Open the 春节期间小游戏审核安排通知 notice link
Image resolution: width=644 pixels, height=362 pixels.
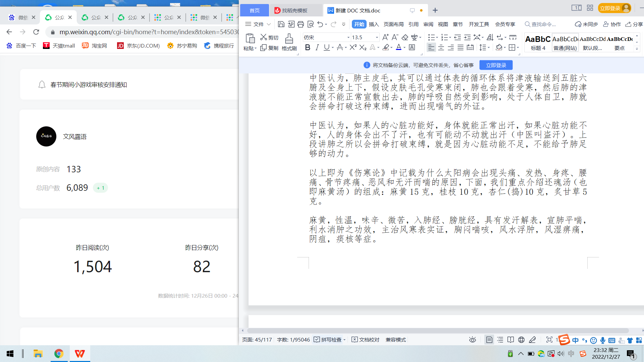(x=89, y=84)
